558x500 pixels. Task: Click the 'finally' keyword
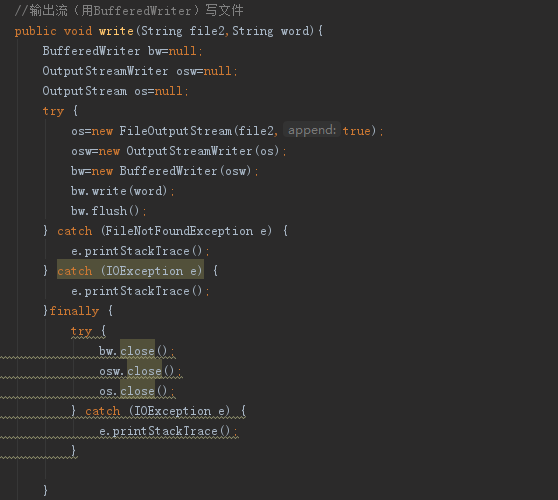tap(74, 311)
